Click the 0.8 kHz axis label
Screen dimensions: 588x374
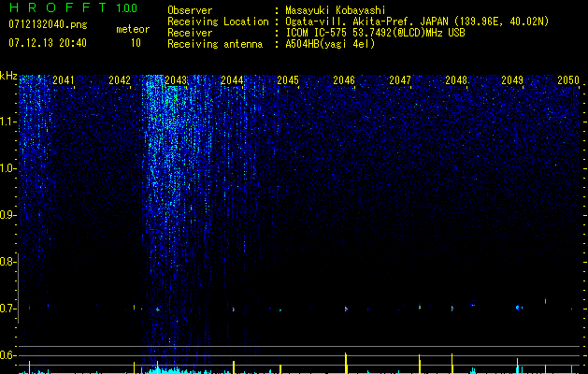(7, 262)
